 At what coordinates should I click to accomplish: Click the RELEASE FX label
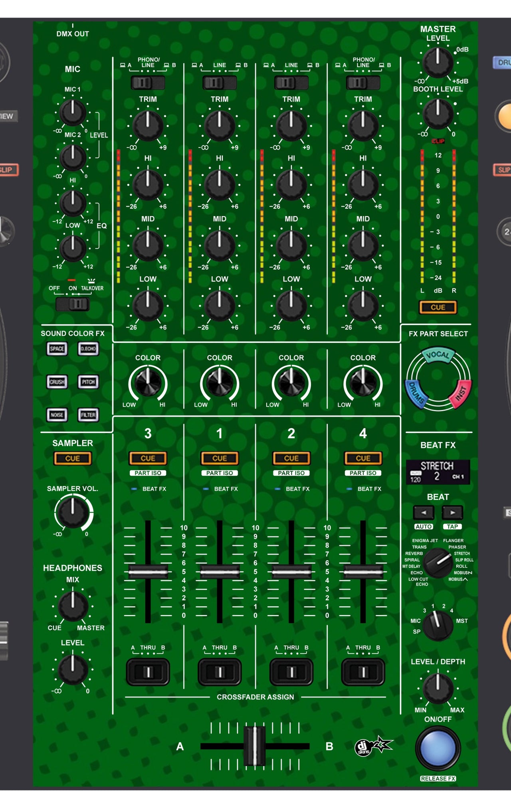pyautogui.click(x=438, y=778)
